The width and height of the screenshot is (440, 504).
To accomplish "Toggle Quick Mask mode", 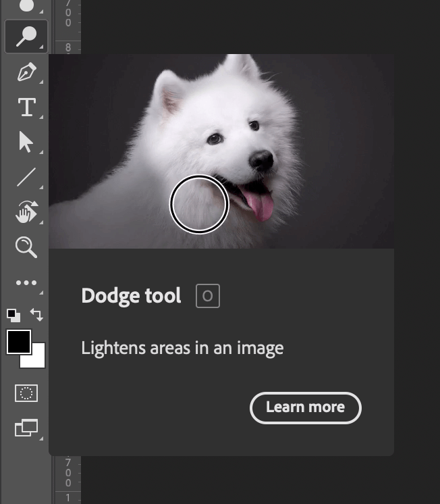I will 26,393.
